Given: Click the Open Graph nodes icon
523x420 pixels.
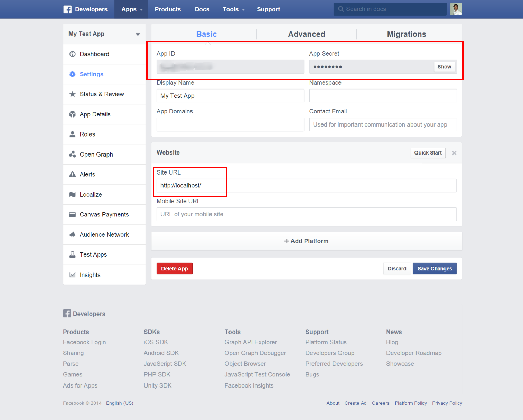Looking at the screenshot, I should click(x=73, y=154).
